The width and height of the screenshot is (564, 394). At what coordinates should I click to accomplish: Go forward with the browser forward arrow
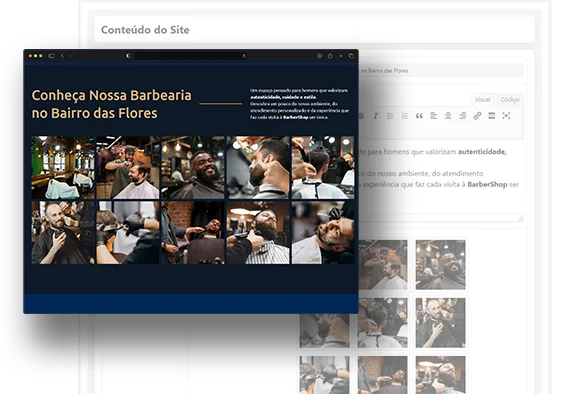click(x=70, y=56)
